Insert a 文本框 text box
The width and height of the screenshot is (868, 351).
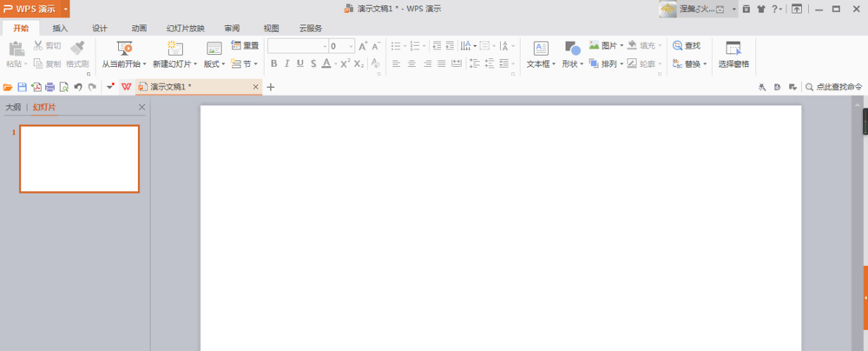pyautogui.click(x=541, y=55)
